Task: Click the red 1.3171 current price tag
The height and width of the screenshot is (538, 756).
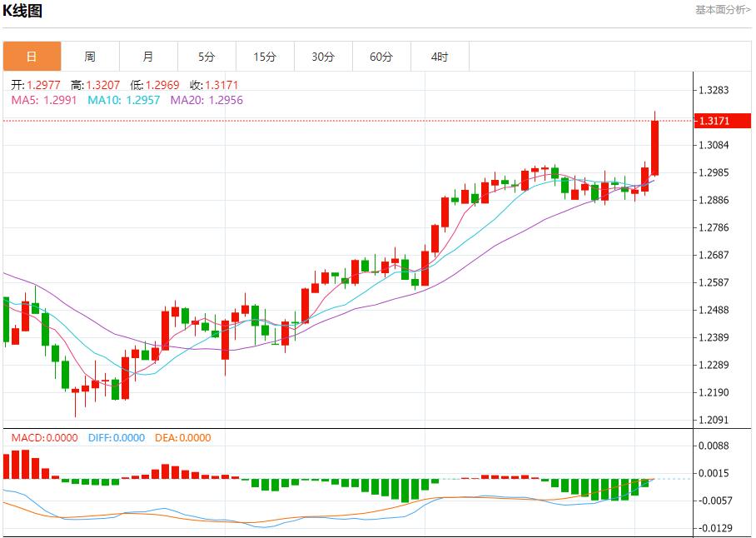Action: pos(714,121)
